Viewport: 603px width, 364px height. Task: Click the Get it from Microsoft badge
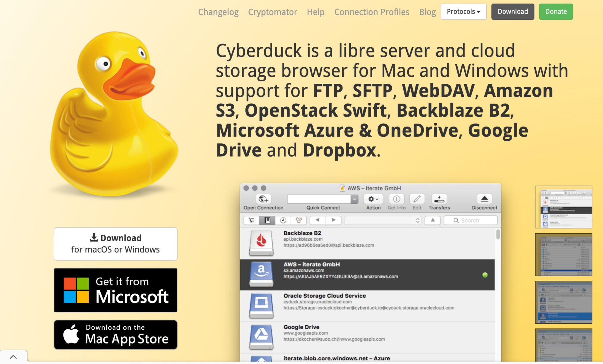[x=115, y=290]
